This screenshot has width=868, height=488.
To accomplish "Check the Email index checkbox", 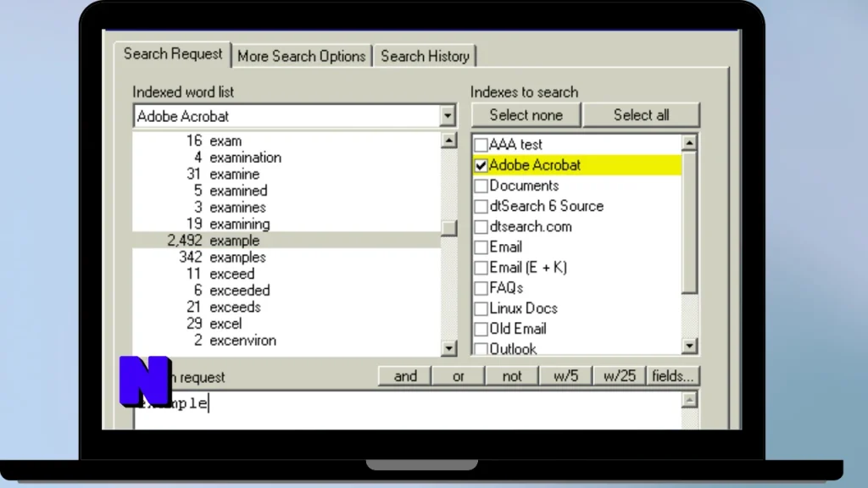I will tap(481, 247).
